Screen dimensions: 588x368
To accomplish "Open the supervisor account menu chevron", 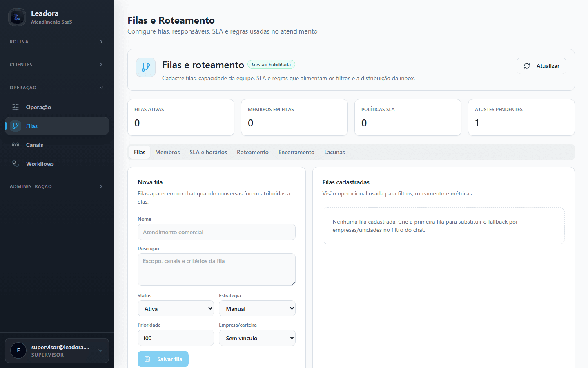I will point(100,350).
